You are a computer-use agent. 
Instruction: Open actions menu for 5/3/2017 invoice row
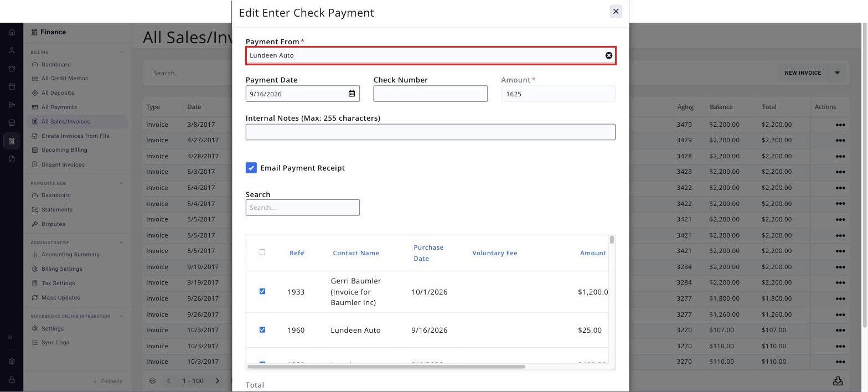pyautogui.click(x=840, y=172)
